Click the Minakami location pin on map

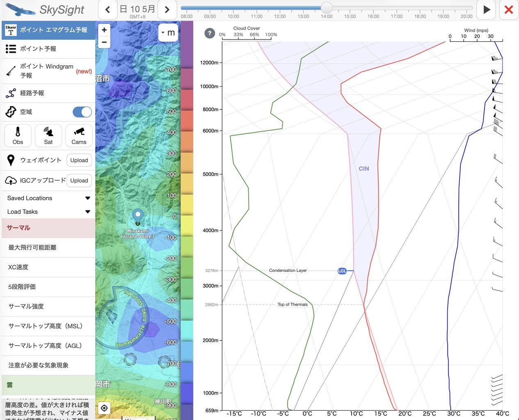pos(138,217)
